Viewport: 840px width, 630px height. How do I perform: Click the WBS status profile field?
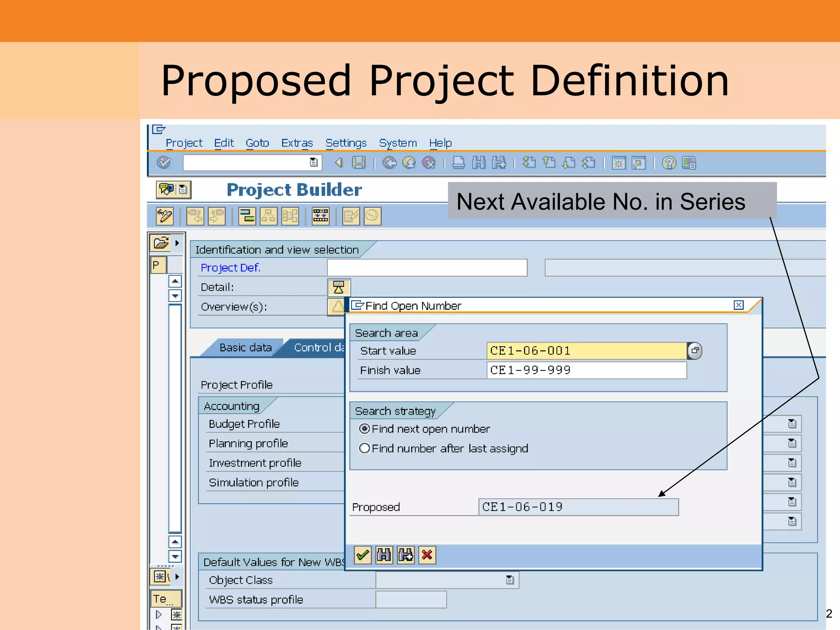411,599
